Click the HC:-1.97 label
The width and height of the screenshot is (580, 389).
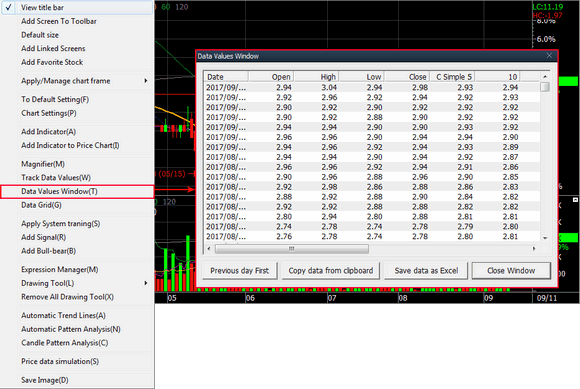[547, 15]
